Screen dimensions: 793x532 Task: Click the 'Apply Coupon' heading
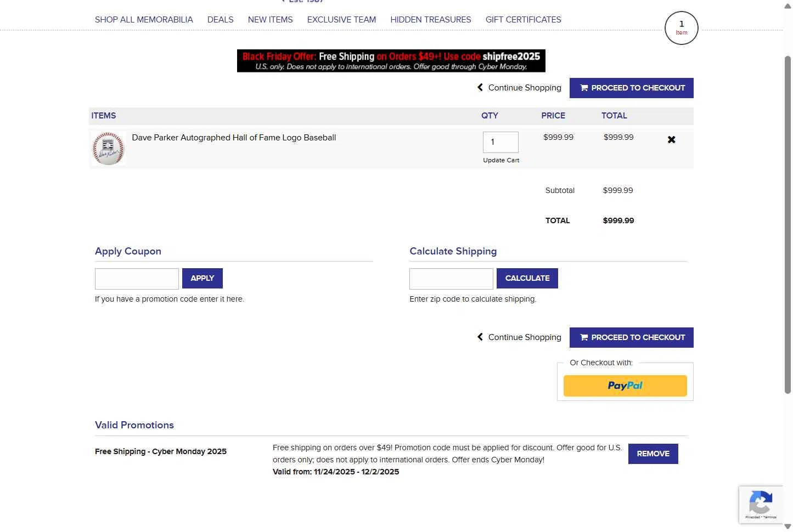tap(128, 251)
